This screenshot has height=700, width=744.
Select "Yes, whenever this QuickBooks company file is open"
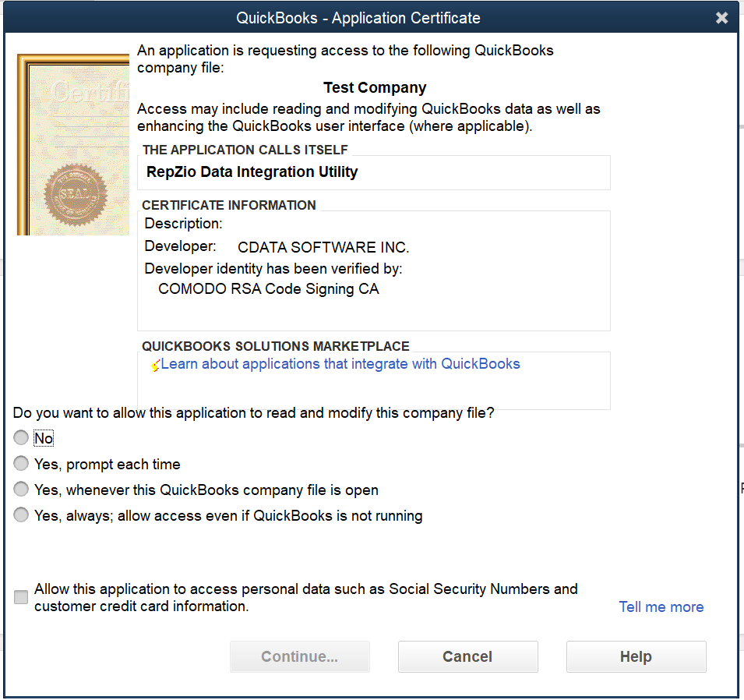pos(21,490)
